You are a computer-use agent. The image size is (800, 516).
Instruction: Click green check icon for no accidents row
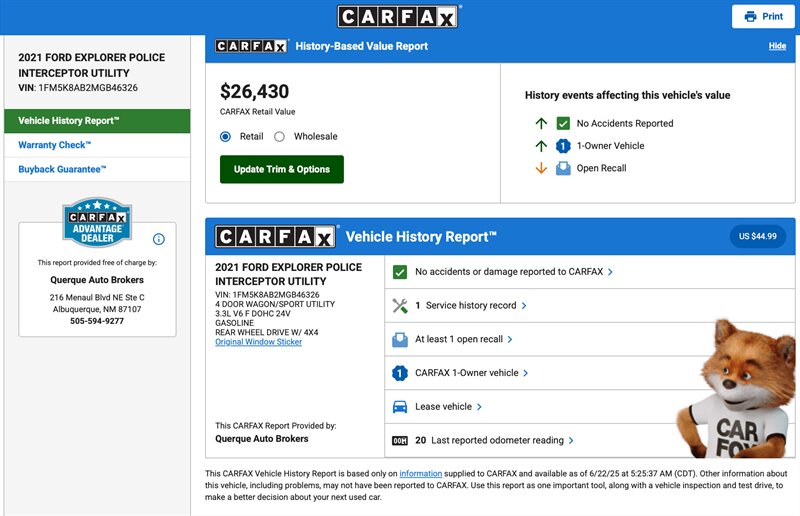tap(400, 272)
